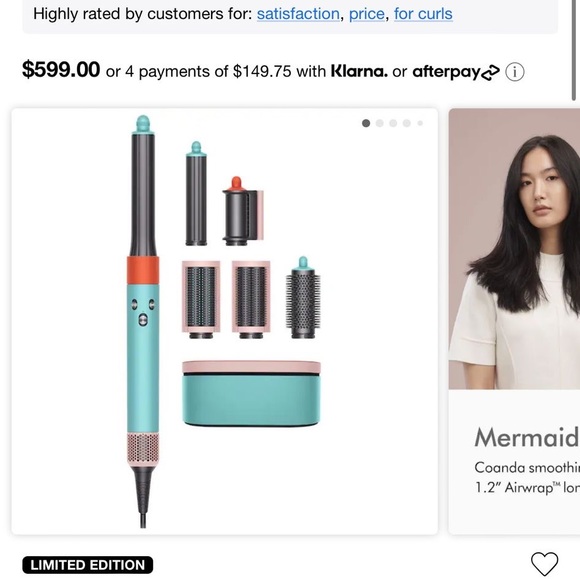The width and height of the screenshot is (580, 580).
Task: Click the afterpay logo
Action: coord(456,71)
